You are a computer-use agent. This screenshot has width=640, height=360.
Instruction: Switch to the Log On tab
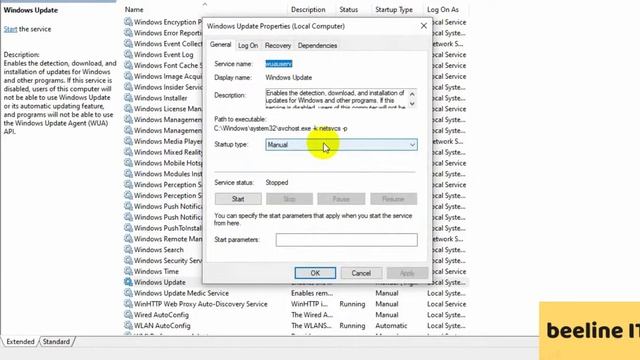248,45
